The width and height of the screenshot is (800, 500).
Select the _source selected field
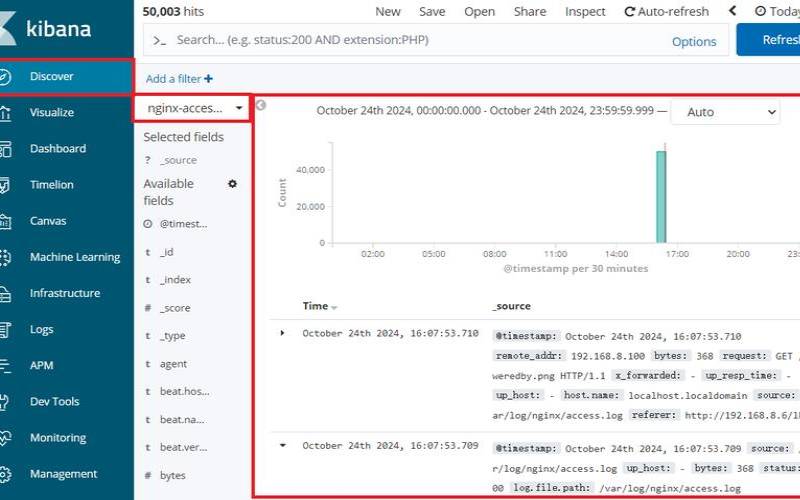pos(178,160)
